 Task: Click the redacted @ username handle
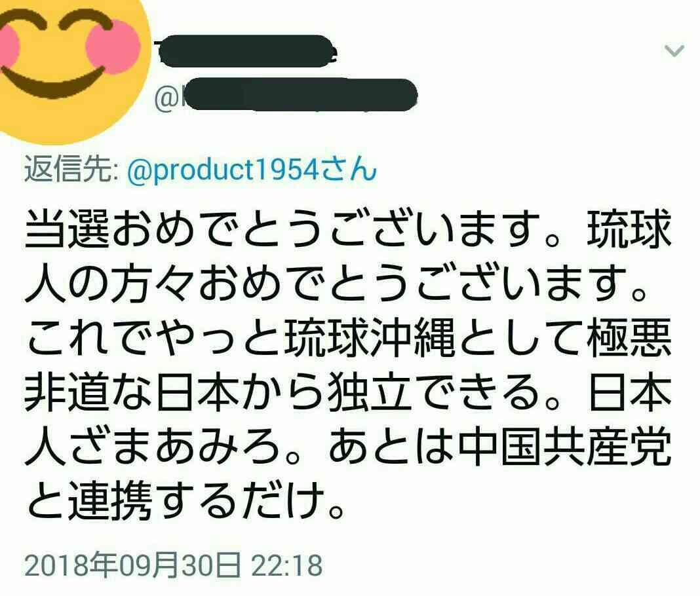click(x=286, y=95)
